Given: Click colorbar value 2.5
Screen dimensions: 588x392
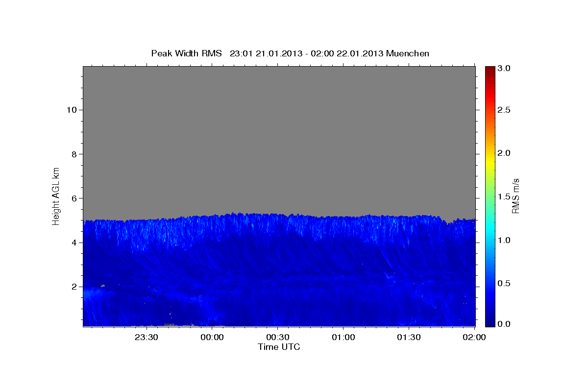Looking at the screenshot, I should tap(505, 110).
